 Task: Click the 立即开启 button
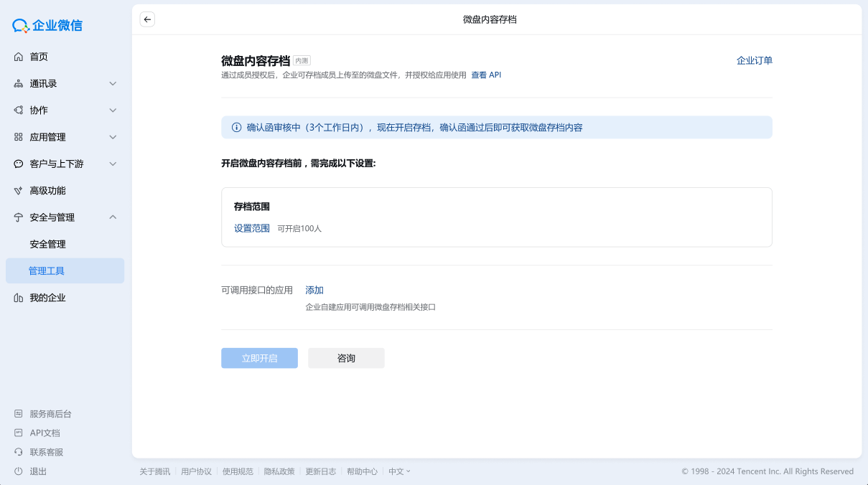coord(259,358)
